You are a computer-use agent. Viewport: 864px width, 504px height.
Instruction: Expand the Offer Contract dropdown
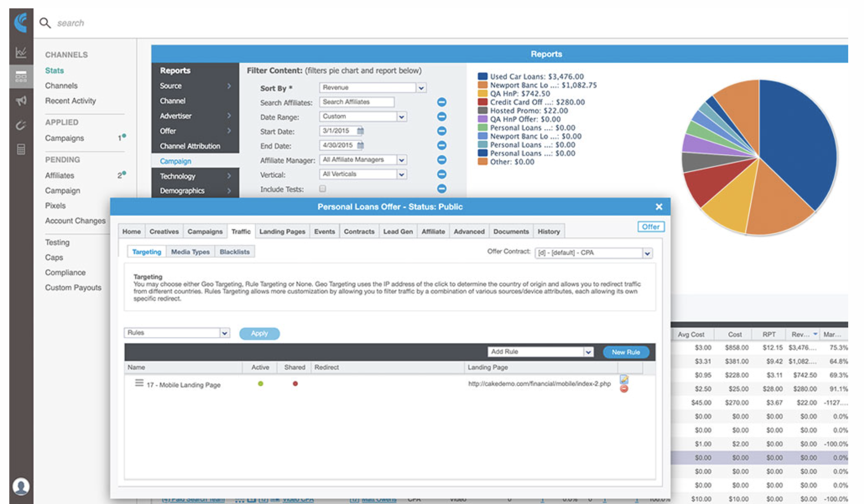pos(647,253)
